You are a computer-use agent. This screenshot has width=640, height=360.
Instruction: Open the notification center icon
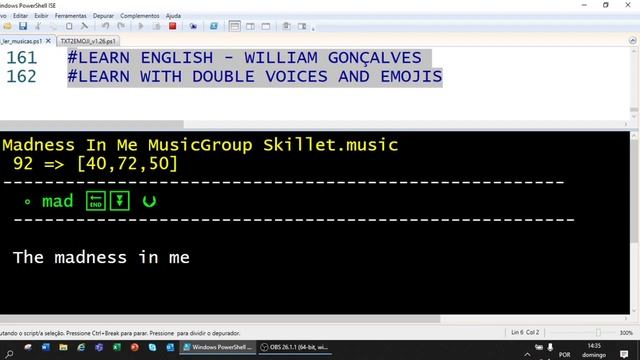pyautogui.click(x=624, y=354)
